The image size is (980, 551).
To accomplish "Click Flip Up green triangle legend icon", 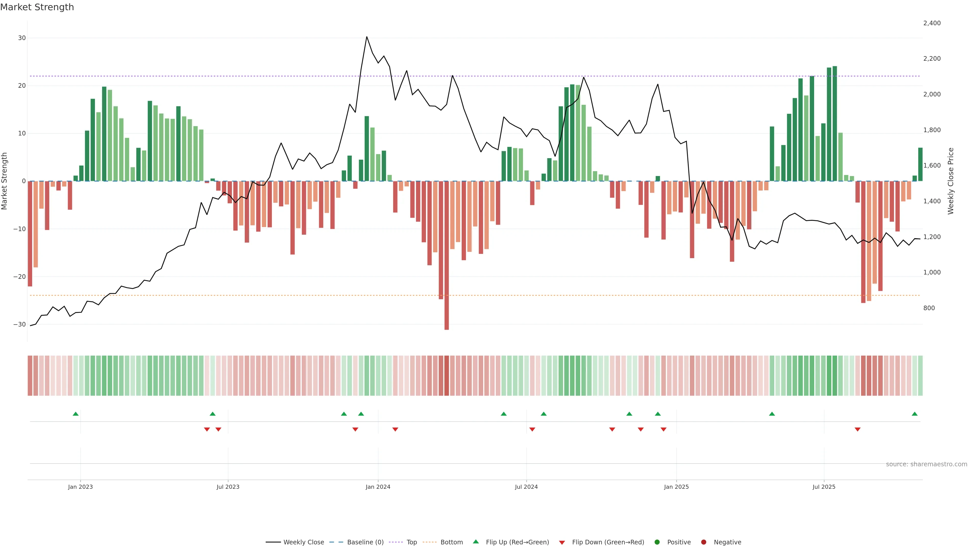I will 475,542.
